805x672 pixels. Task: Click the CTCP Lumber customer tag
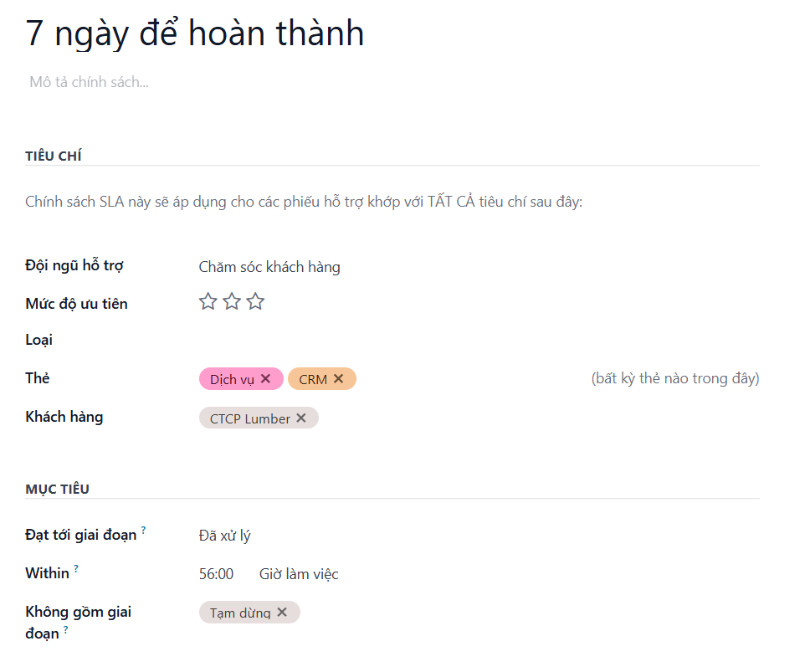coord(249,418)
